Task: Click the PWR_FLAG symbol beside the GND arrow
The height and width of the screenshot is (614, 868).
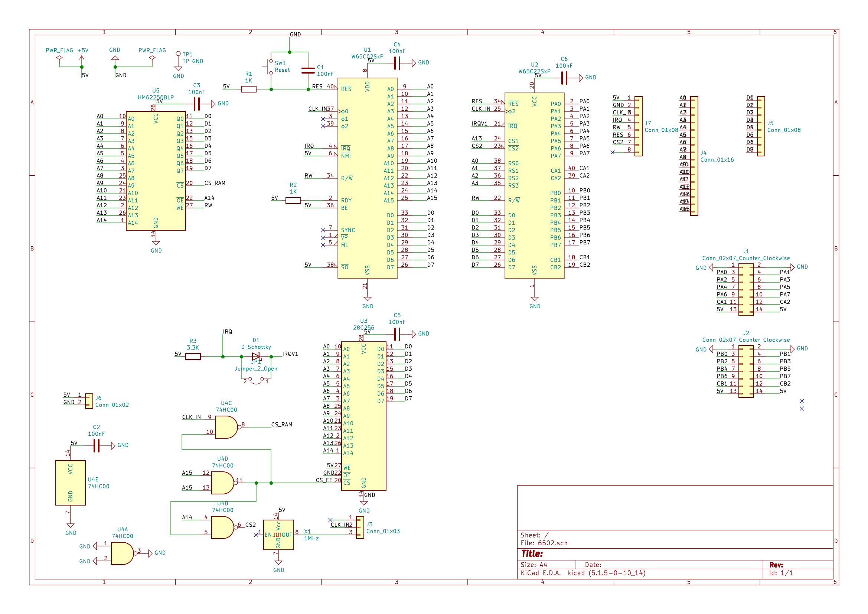Action: (152, 58)
